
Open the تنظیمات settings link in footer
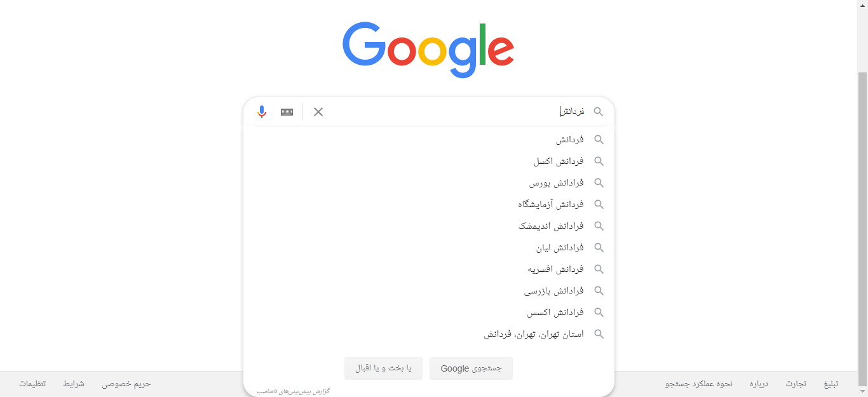pos(32,384)
